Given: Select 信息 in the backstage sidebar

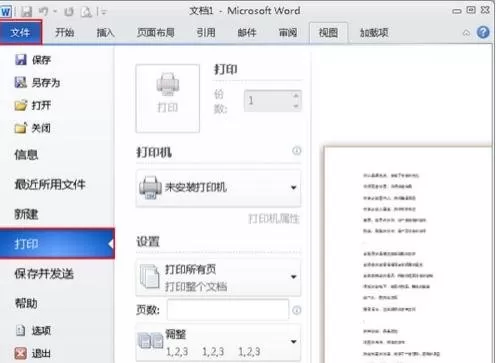Looking at the screenshot, I should pyautogui.click(x=26, y=155).
